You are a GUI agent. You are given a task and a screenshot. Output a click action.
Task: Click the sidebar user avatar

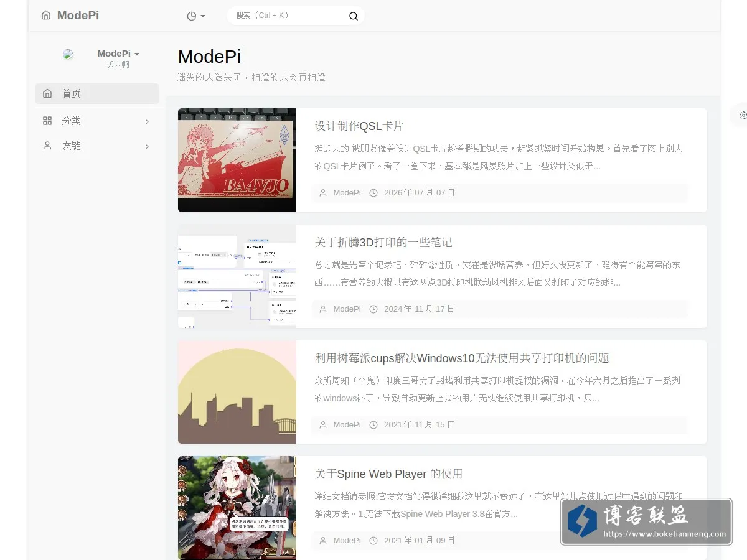(x=68, y=54)
